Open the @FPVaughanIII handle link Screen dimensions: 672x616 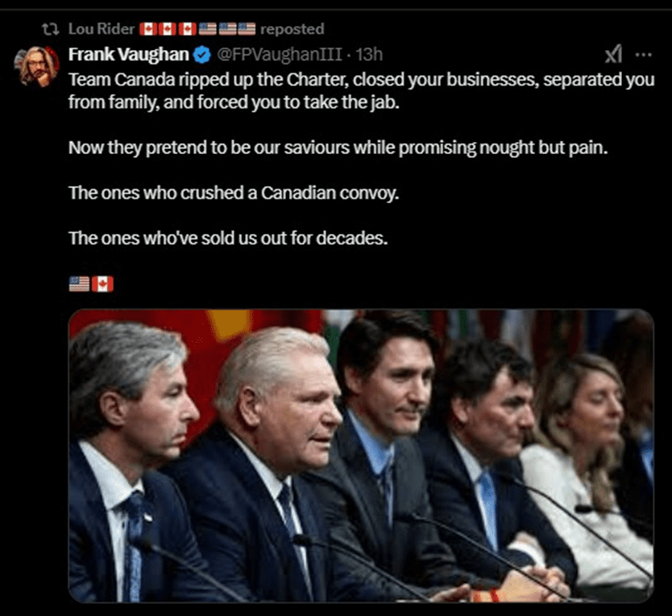coord(280,55)
